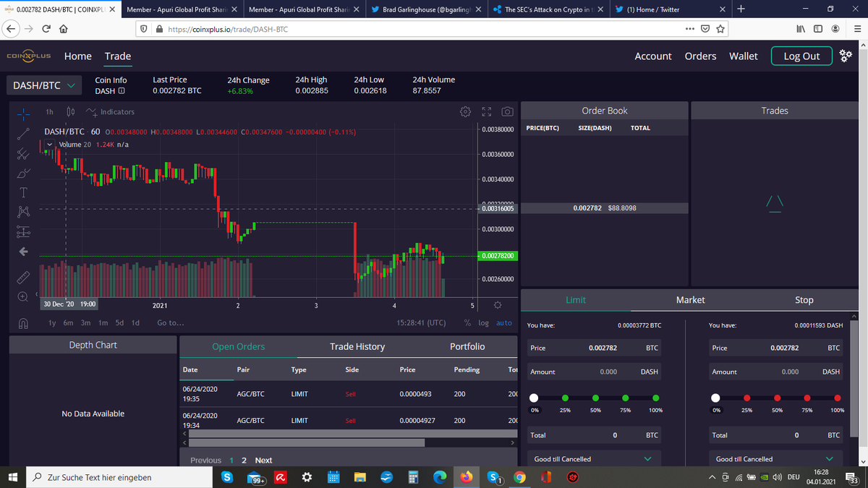Open Windows Start menu

click(12, 477)
